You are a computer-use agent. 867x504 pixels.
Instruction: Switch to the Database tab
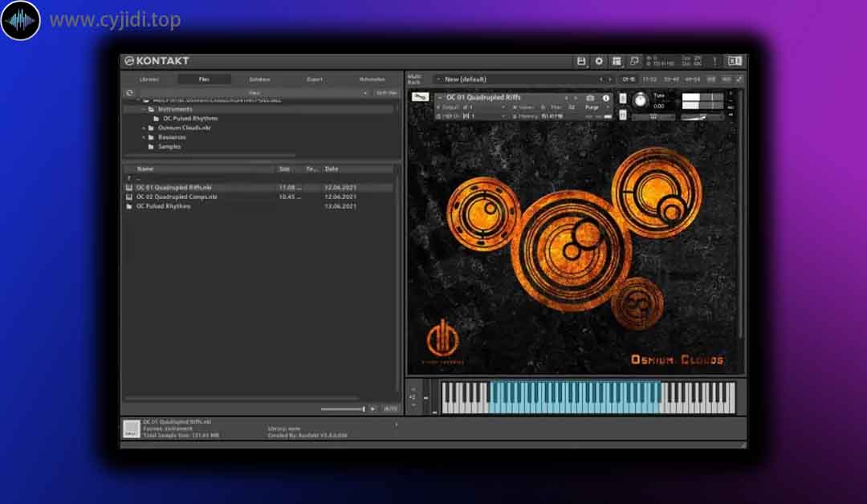(259, 79)
